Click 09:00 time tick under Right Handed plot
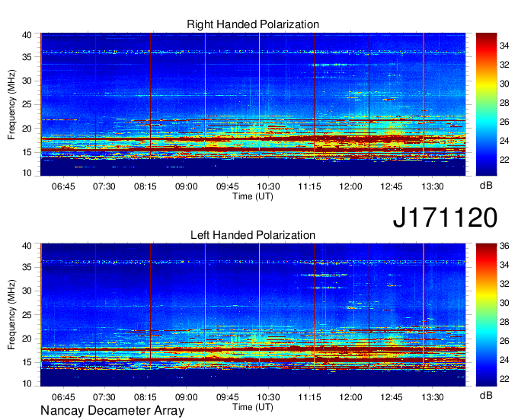This screenshot has width=518, height=420. click(x=187, y=186)
